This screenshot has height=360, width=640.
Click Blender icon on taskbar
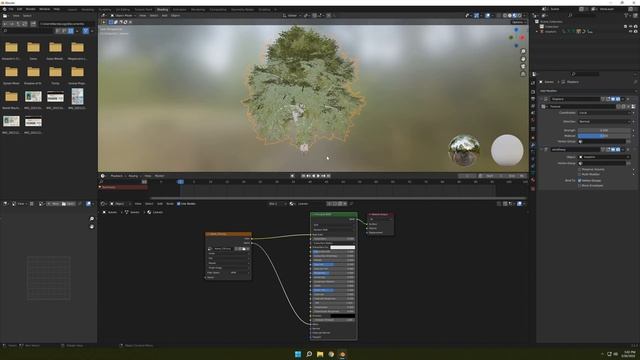[342, 354]
